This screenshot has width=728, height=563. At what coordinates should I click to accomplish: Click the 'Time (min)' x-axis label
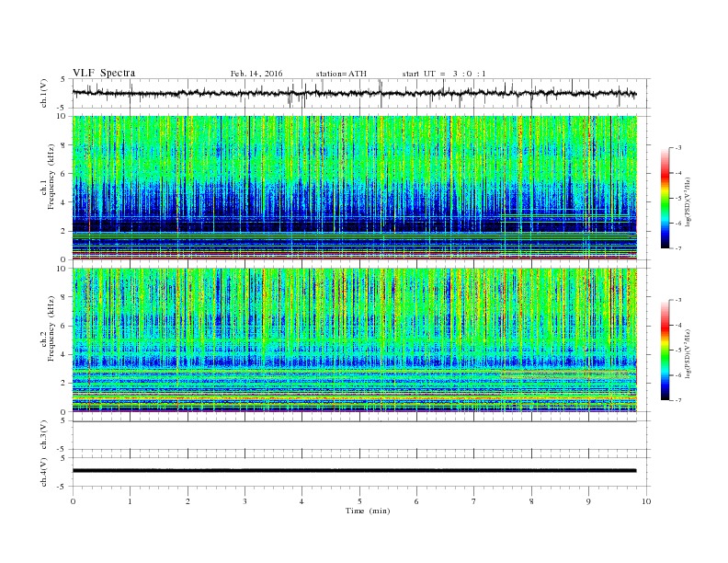(x=368, y=511)
